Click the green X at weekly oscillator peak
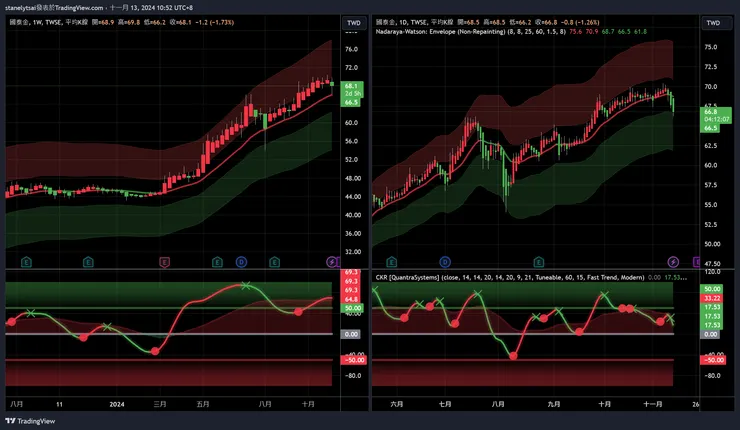740x430 pixels. pyautogui.click(x=245, y=286)
